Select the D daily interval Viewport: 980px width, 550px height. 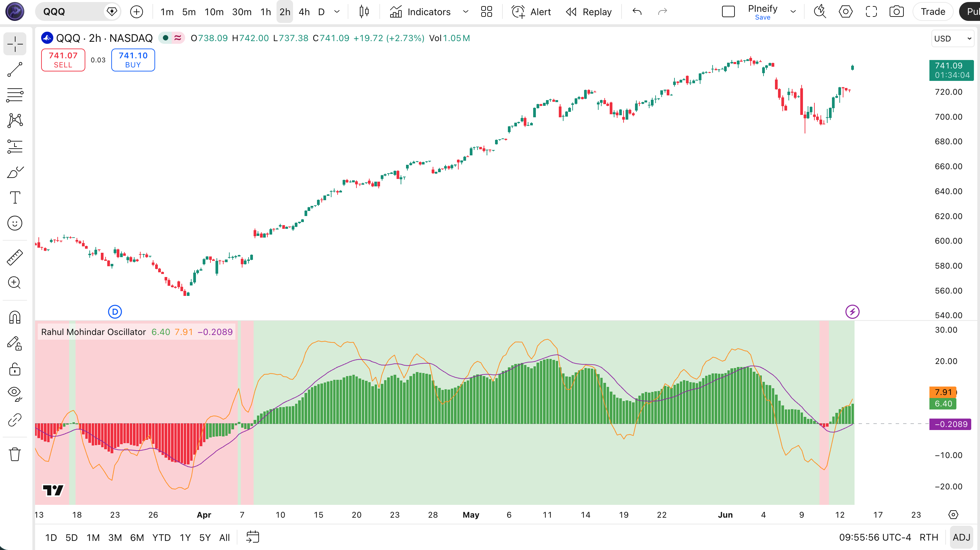coord(321,12)
